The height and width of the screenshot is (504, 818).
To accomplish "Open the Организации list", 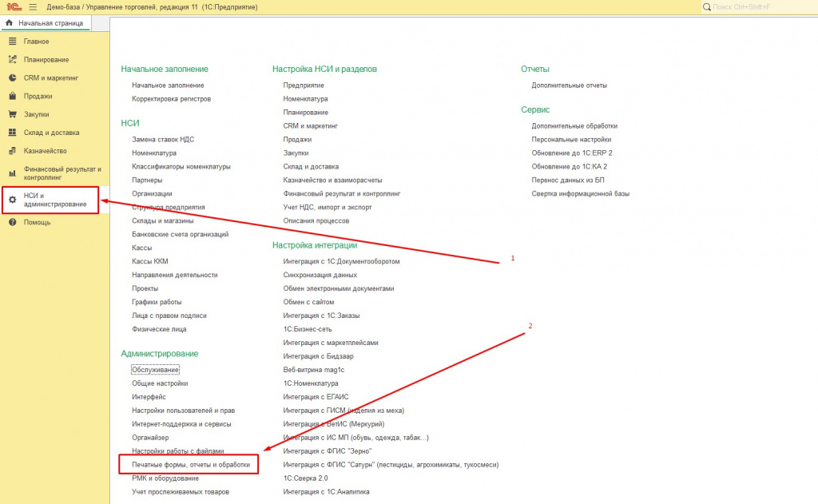I will (152, 193).
